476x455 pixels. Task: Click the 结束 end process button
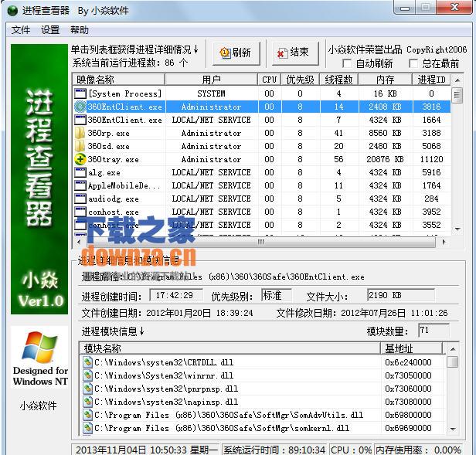click(292, 53)
